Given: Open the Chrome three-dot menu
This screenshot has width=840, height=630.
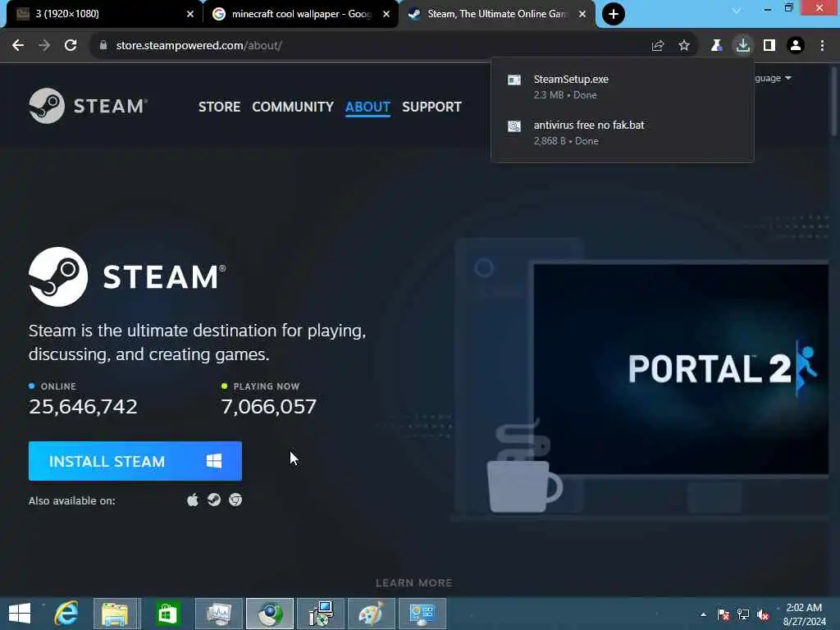Looking at the screenshot, I should [822, 46].
